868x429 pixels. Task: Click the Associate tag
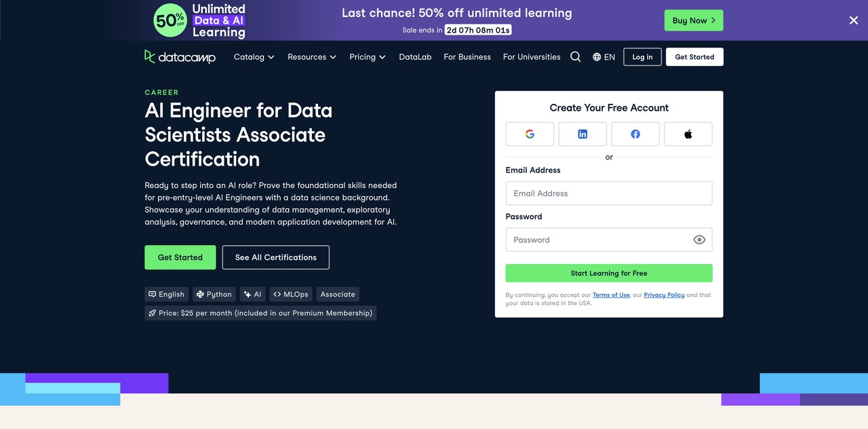tap(338, 294)
